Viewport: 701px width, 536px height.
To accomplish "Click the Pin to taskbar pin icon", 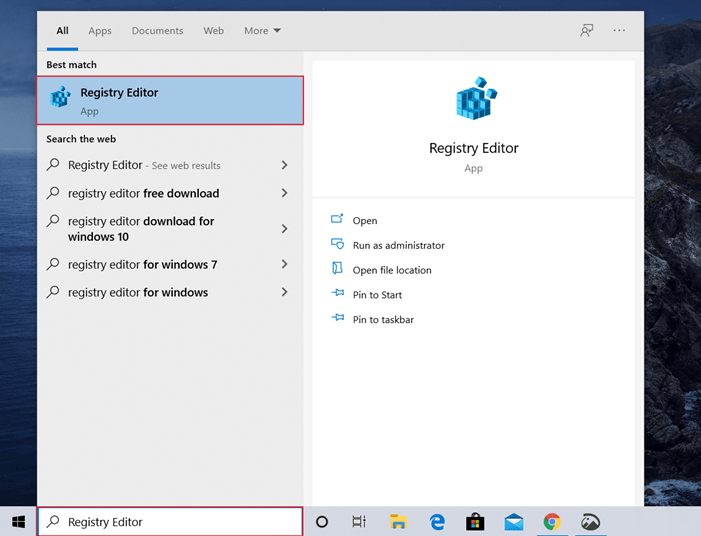I will (338, 317).
